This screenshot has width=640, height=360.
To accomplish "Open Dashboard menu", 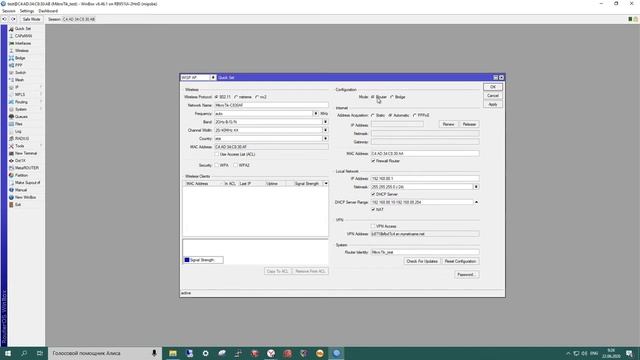I will point(48,11).
